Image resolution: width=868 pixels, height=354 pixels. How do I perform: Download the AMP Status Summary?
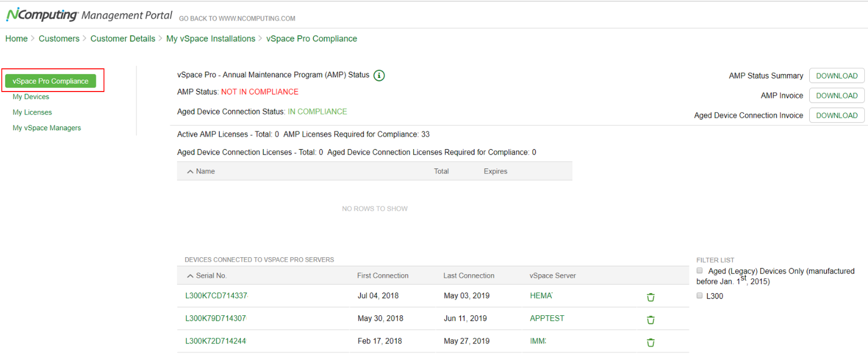click(x=837, y=76)
